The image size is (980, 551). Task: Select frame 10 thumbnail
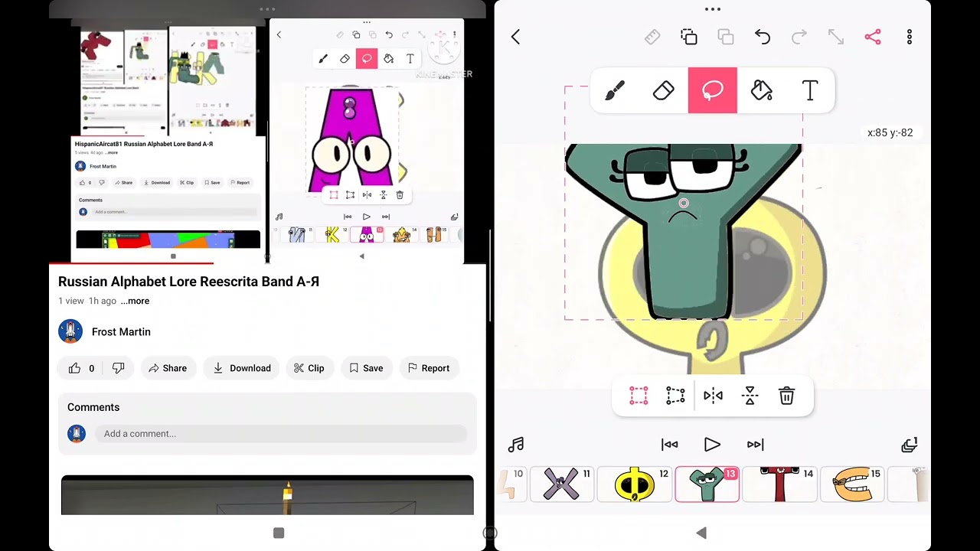[x=511, y=484]
